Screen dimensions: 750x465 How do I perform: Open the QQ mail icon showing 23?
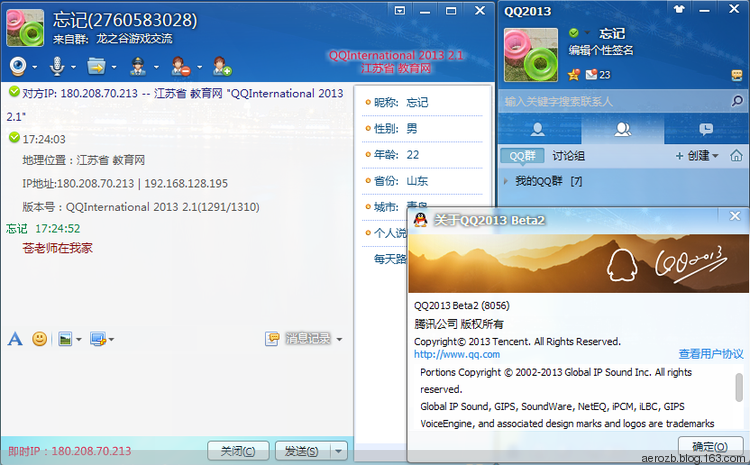pos(591,75)
